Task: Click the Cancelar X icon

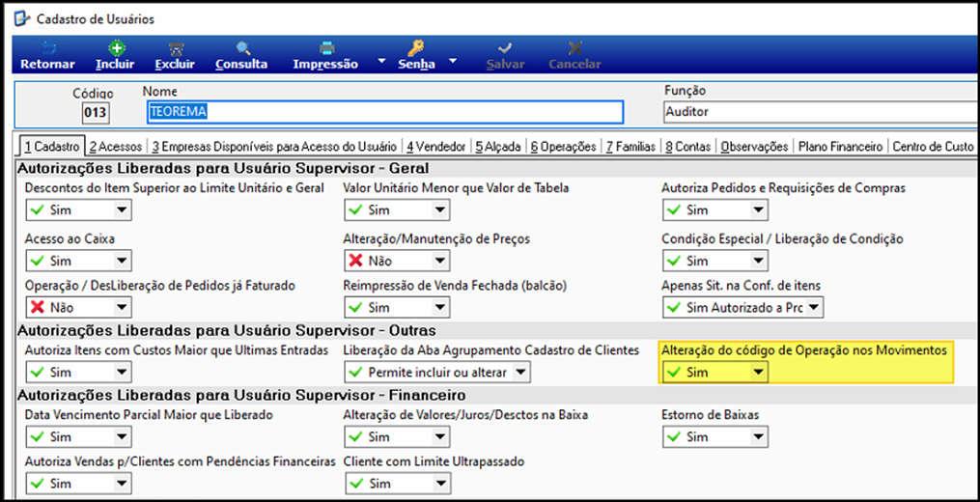Action: coord(575,48)
